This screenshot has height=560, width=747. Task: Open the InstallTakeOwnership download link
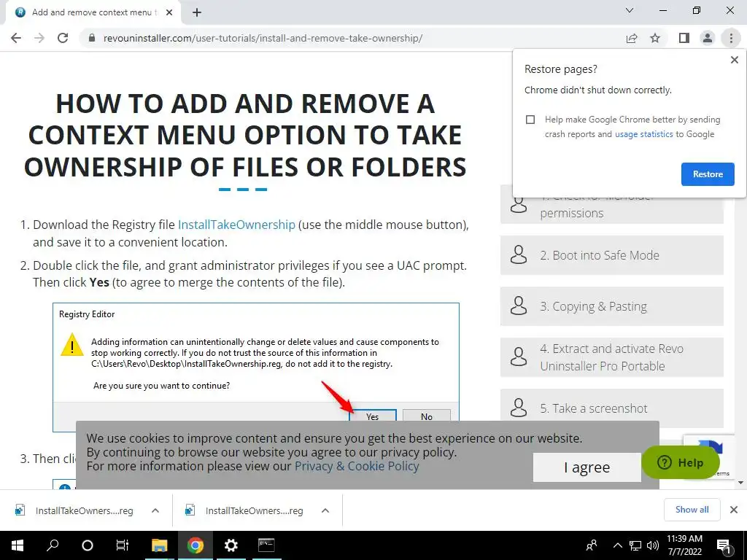(236, 225)
